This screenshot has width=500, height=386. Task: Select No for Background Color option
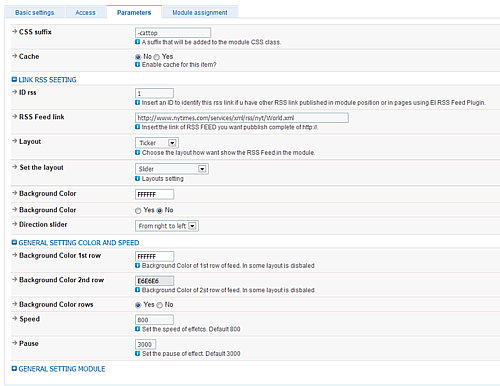(x=159, y=211)
